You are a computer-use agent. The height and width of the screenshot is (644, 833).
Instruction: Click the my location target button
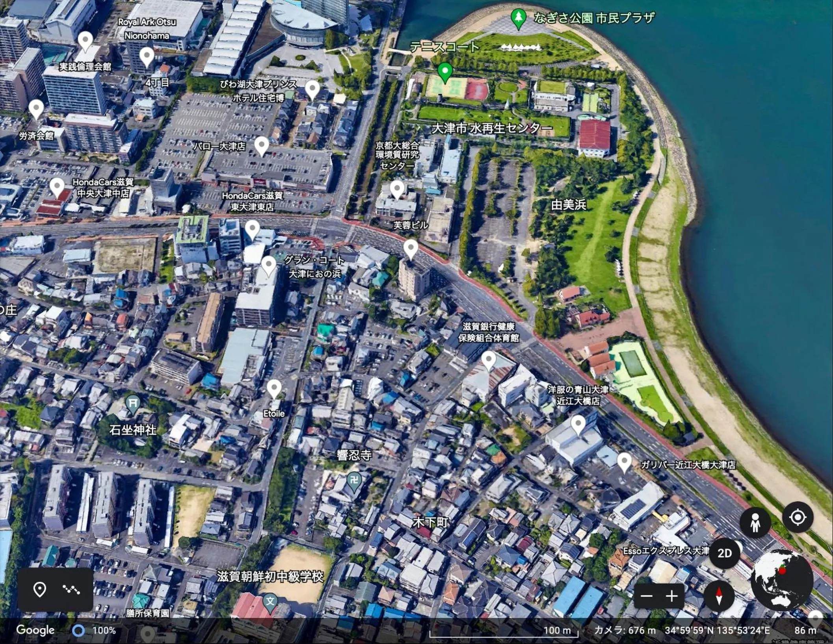click(x=798, y=517)
